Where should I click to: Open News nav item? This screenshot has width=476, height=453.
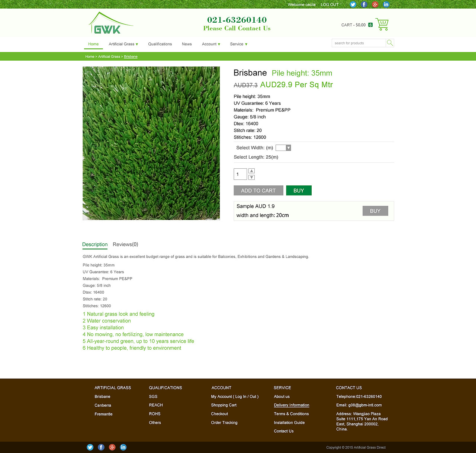click(x=187, y=44)
